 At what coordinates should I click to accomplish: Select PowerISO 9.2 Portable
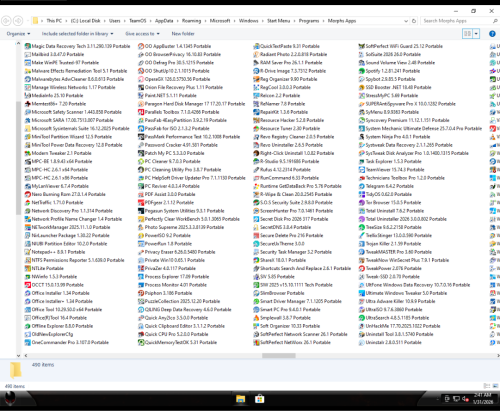(164, 235)
